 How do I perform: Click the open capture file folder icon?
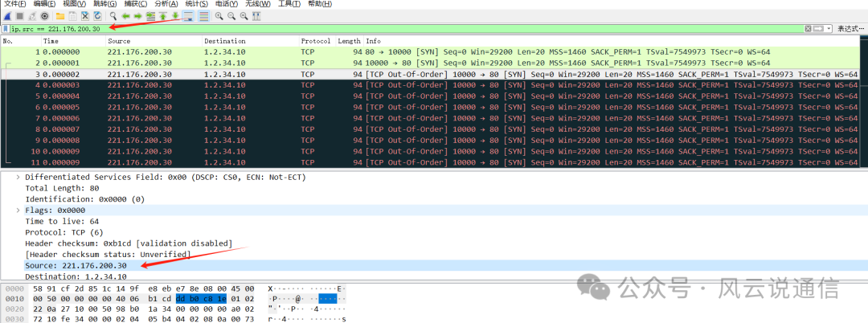click(59, 16)
